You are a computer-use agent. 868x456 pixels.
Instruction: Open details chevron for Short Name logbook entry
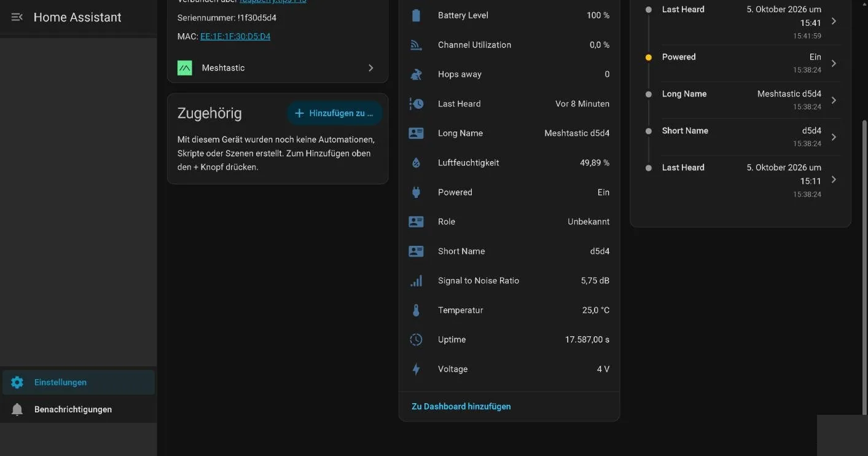click(x=834, y=137)
